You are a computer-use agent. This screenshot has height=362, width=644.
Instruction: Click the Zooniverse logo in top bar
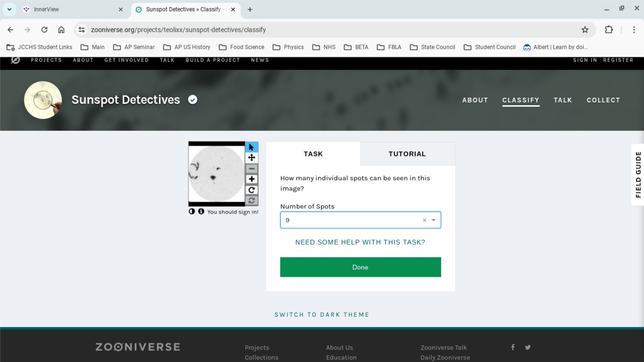coord(16,60)
